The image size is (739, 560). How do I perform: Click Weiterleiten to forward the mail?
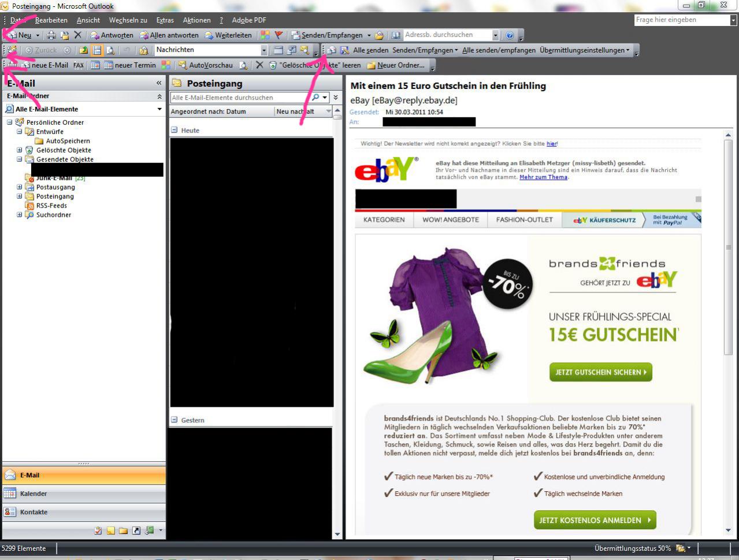tap(228, 35)
